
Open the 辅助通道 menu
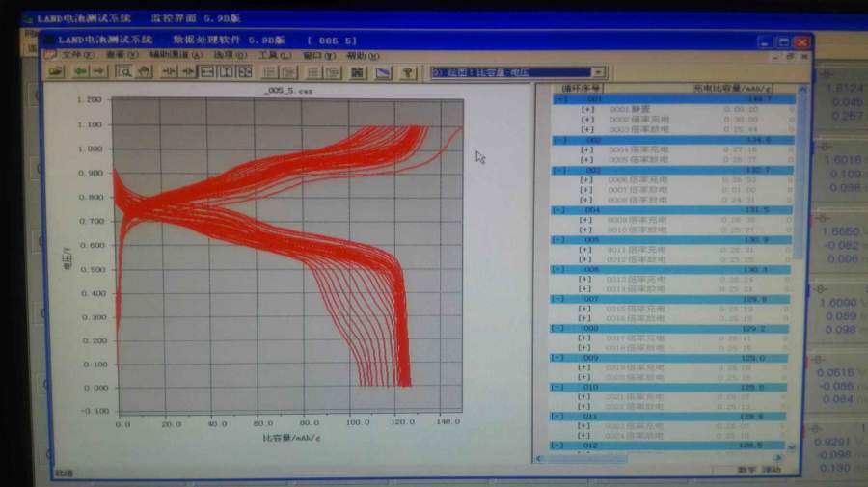click(176, 55)
